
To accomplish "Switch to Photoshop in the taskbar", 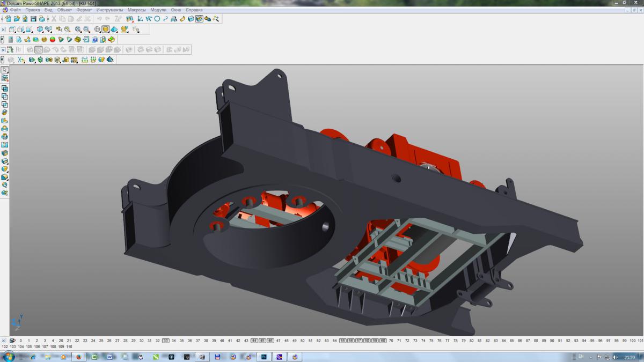I will pos(264,357).
